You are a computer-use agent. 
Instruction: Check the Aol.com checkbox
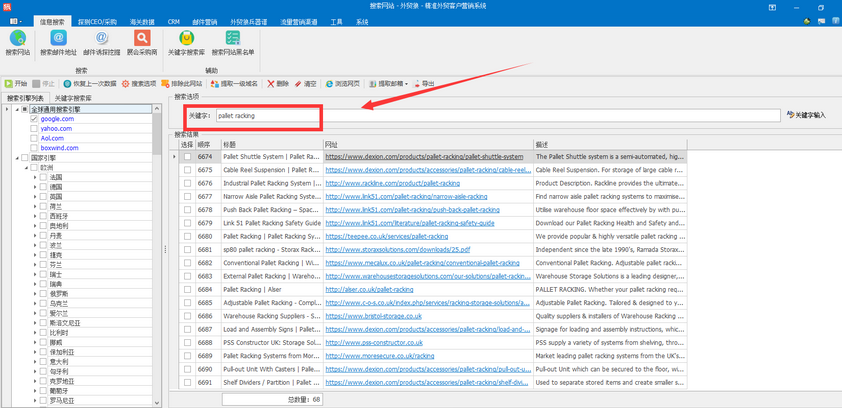click(x=35, y=138)
